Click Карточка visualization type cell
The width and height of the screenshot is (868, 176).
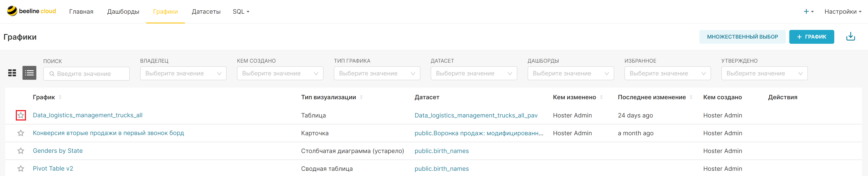(x=315, y=133)
